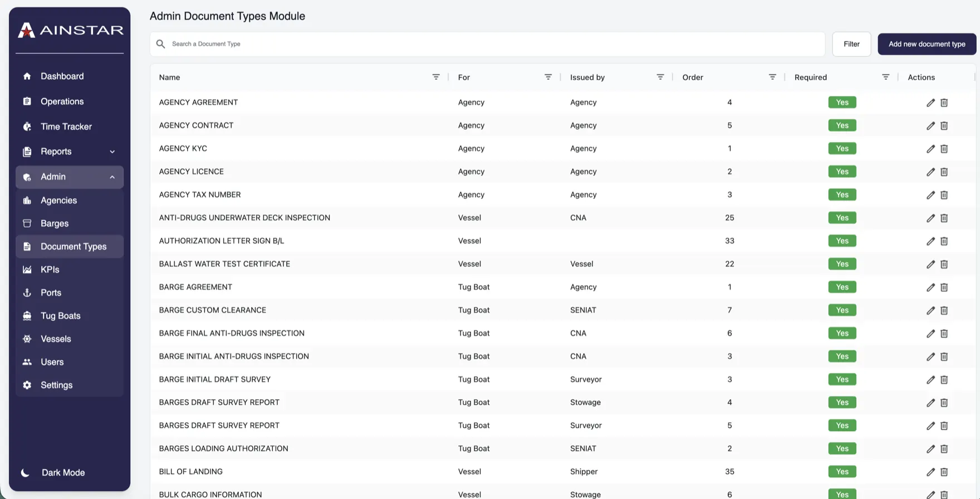
Task: Open the Issued by column filter
Action: point(660,77)
